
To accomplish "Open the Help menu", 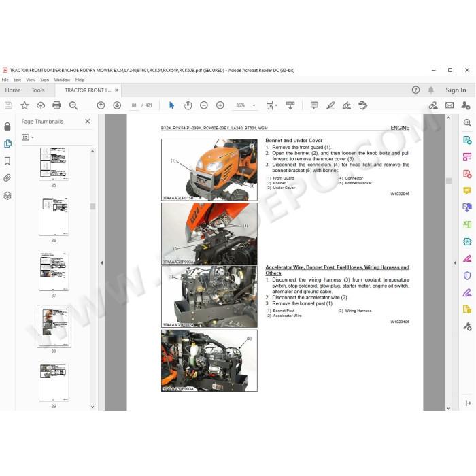I will click(80, 80).
